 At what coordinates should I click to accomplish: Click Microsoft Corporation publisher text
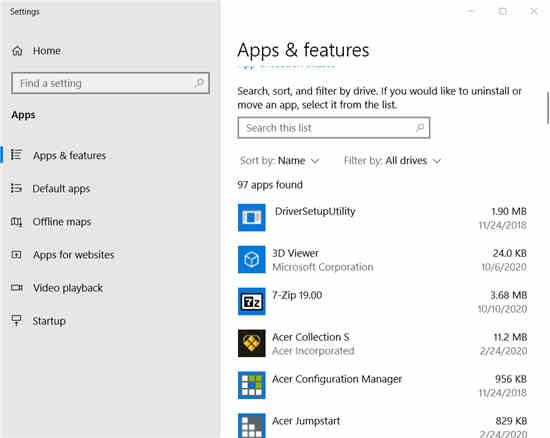click(323, 267)
